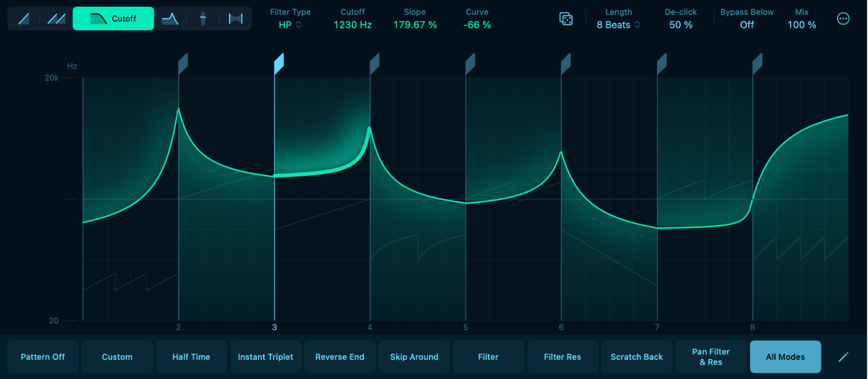Screen dimensions: 868x379
Task: Open the Length 8 Beats dropdown
Action: click(x=618, y=25)
